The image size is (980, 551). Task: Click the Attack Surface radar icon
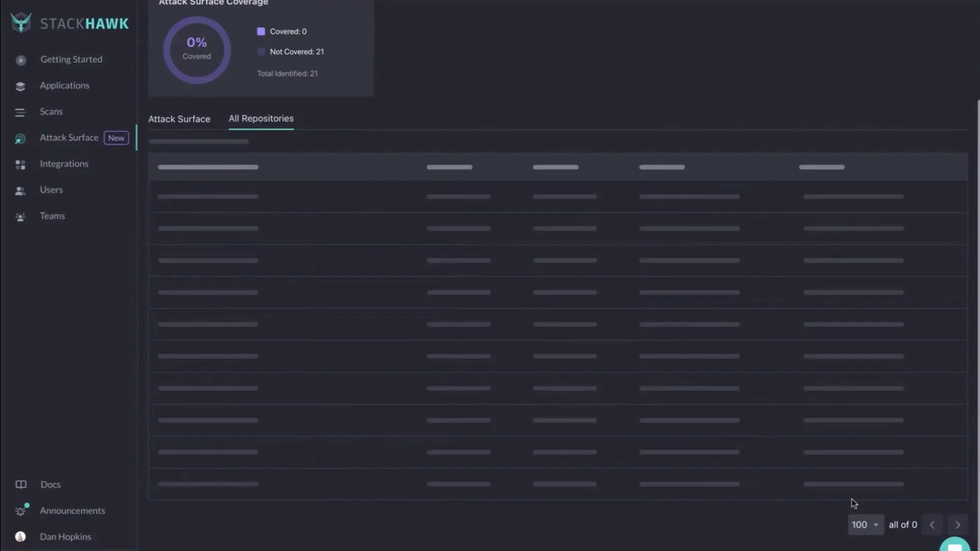20,139
